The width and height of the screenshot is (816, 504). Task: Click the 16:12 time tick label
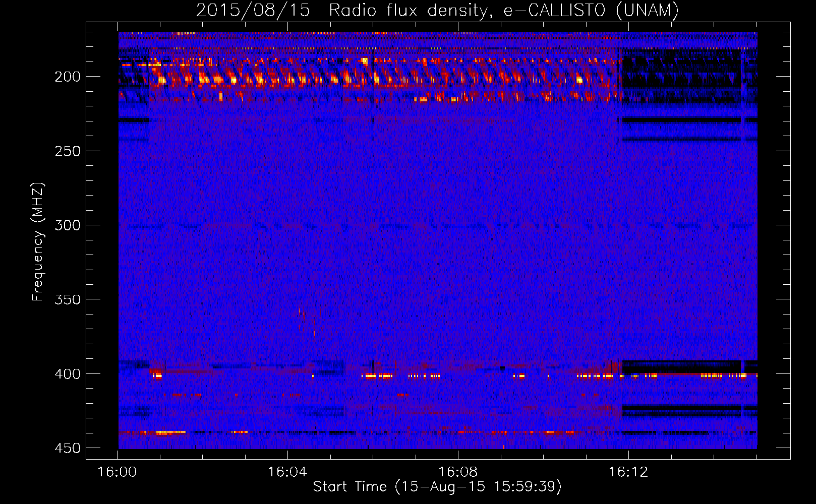coord(628,472)
